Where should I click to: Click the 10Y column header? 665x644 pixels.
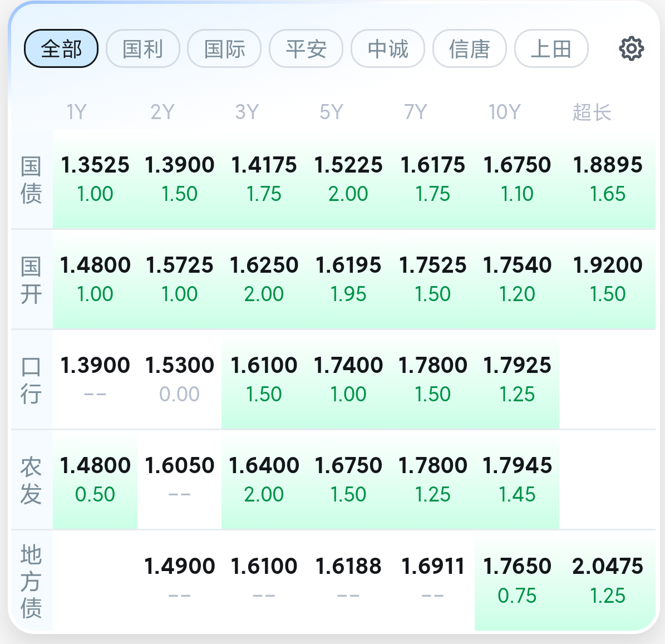click(x=504, y=112)
